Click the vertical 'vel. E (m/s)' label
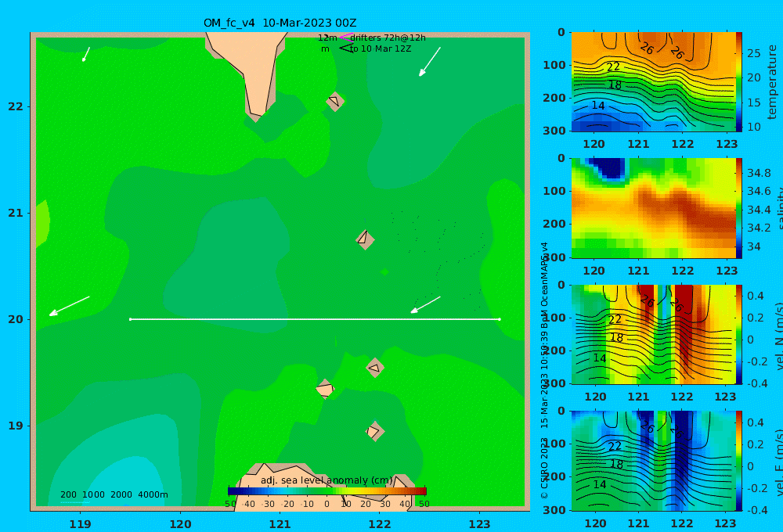Image resolution: width=783 pixels, height=532 pixels. coord(779,462)
